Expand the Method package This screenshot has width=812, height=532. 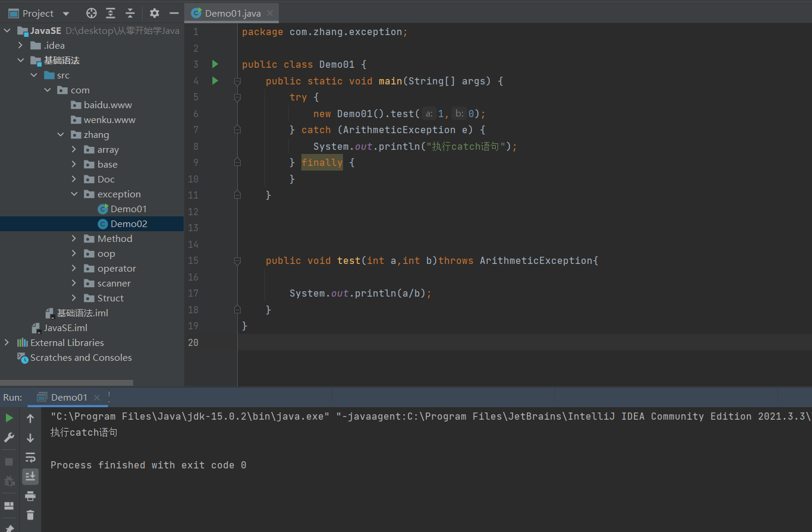pyautogui.click(x=74, y=239)
